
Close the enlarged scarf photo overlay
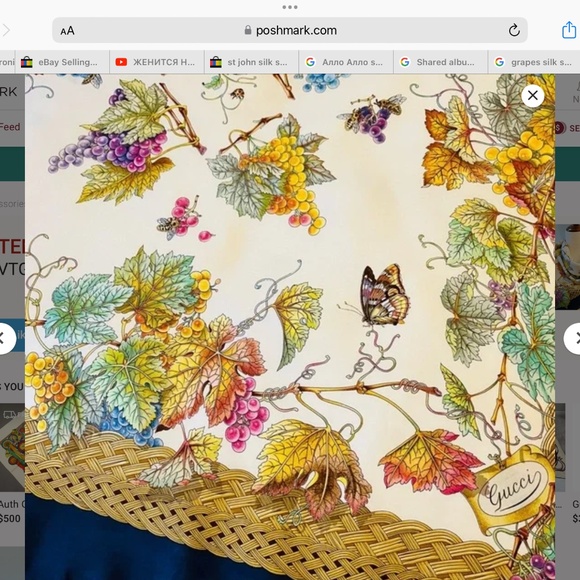pos(533,96)
